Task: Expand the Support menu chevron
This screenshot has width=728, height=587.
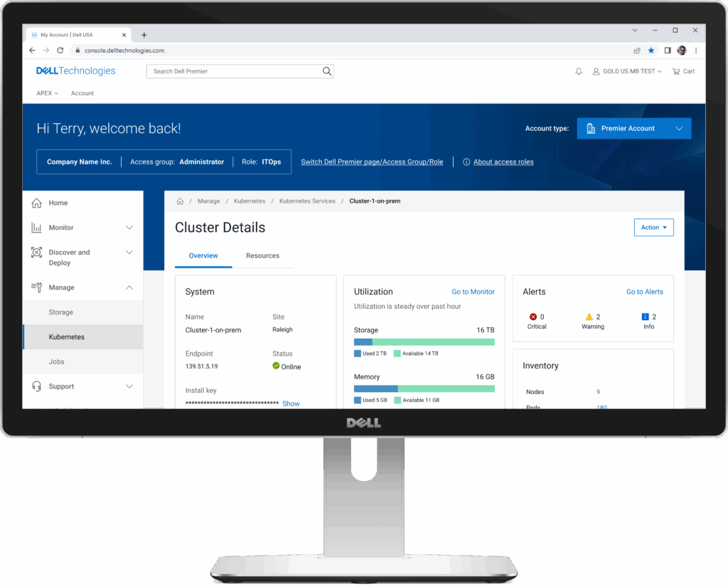Action: (x=129, y=386)
